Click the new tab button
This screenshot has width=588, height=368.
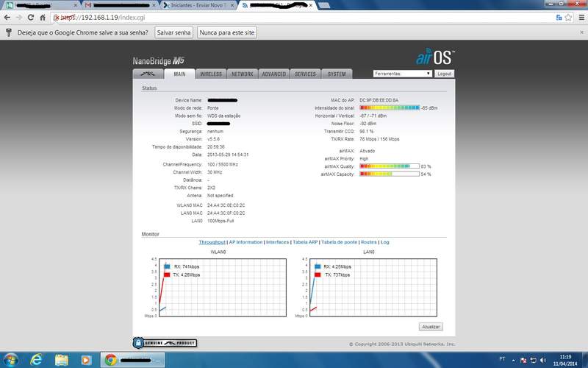point(324,5)
